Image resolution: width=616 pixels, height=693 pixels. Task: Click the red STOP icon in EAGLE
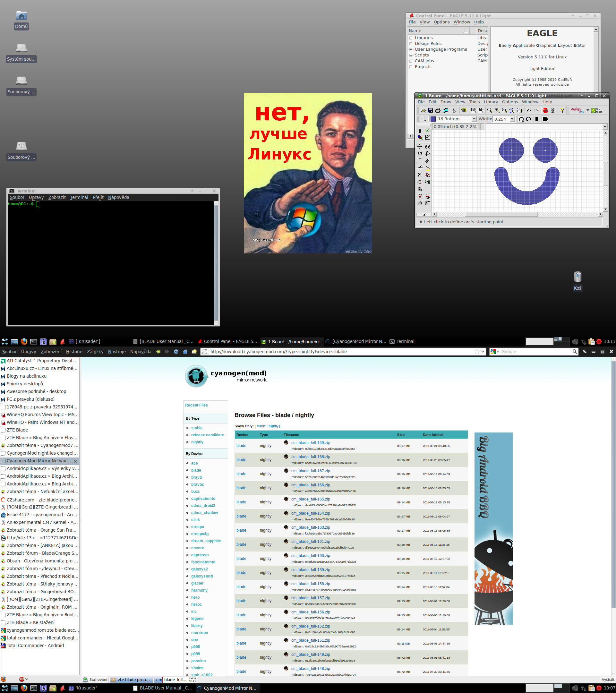pyautogui.click(x=545, y=111)
